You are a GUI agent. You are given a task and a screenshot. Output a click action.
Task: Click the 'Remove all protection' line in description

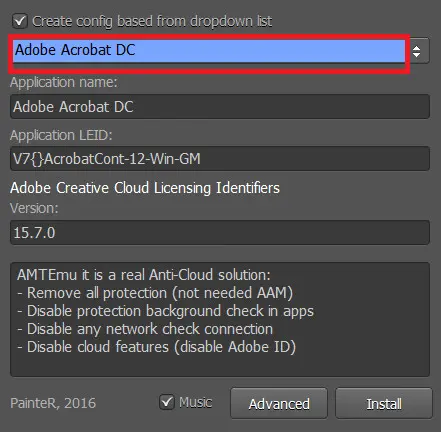(x=155, y=293)
